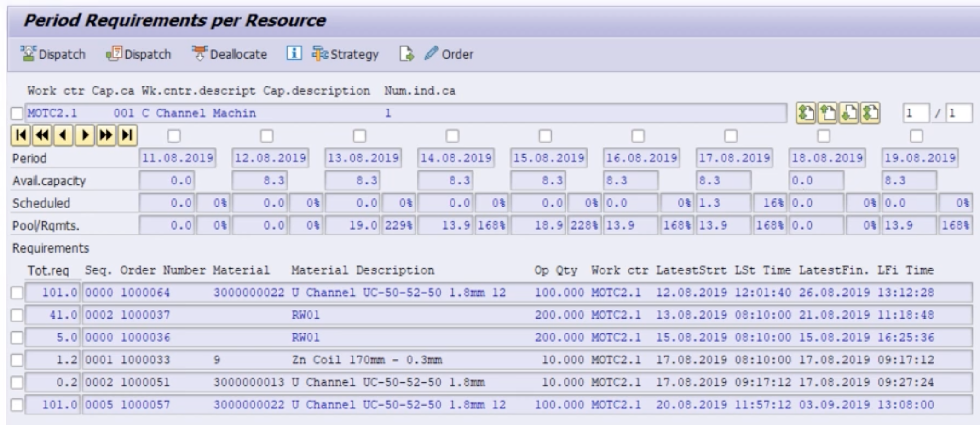Select the period 13.08.2019 checkbox
Viewport: 980px width, 425px height.
pyautogui.click(x=359, y=136)
